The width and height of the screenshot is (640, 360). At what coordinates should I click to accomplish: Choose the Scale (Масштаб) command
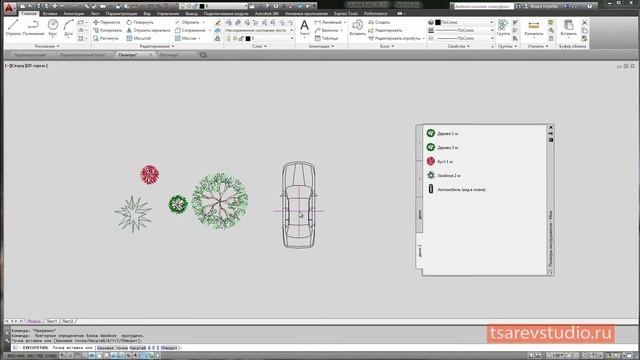(139, 38)
